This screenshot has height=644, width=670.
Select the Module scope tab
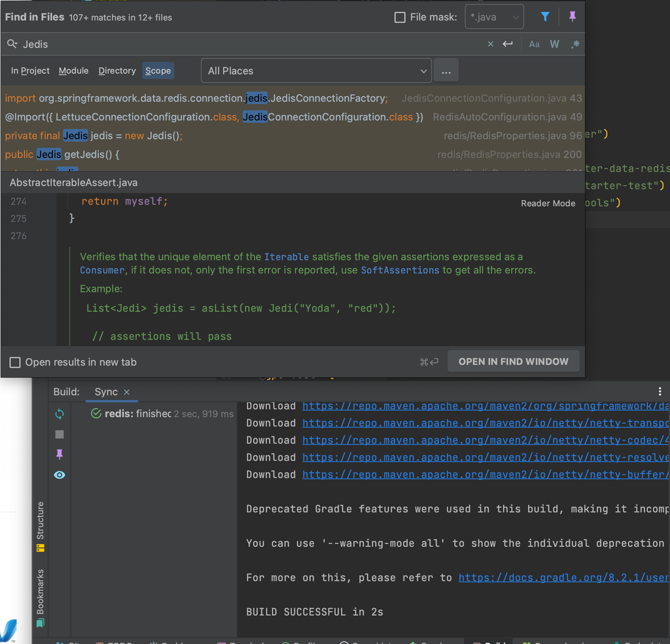(74, 71)
